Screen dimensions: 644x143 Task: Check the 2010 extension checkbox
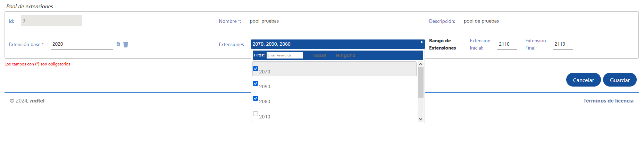[256, 114]
